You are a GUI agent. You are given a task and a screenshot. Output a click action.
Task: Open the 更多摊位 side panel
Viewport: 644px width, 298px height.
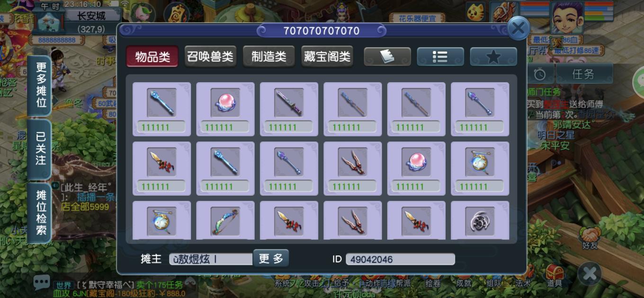[41, 85]
